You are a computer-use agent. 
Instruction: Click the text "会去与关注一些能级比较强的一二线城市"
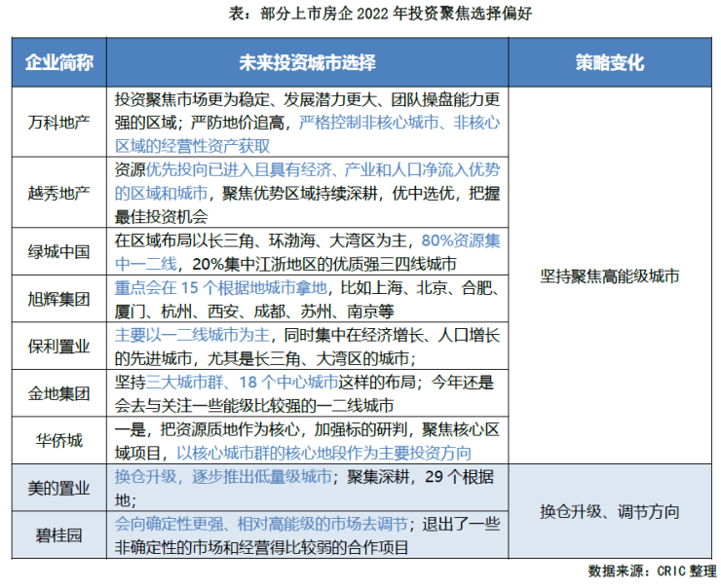click(254, 406)
